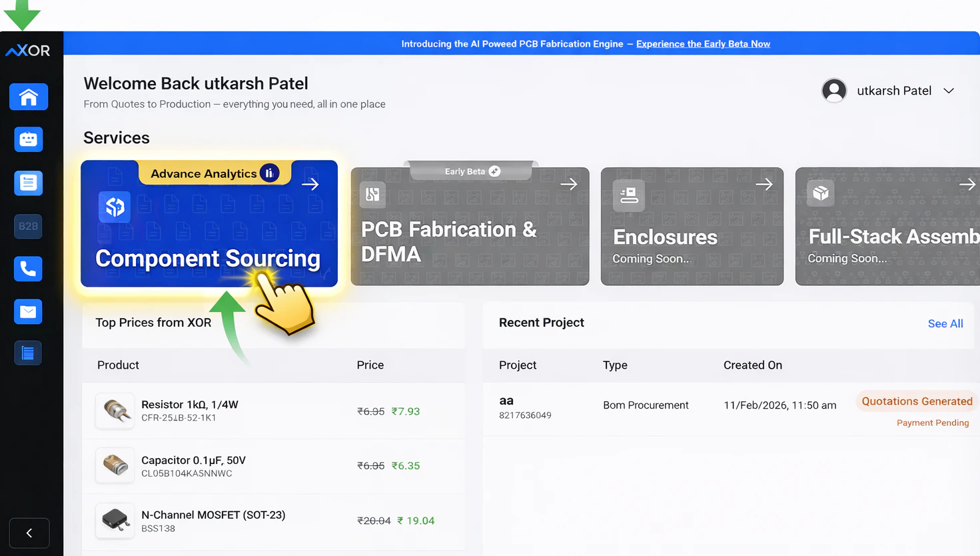
Task: Click the PCB Fabrication card icon
Action: (372, 194)
